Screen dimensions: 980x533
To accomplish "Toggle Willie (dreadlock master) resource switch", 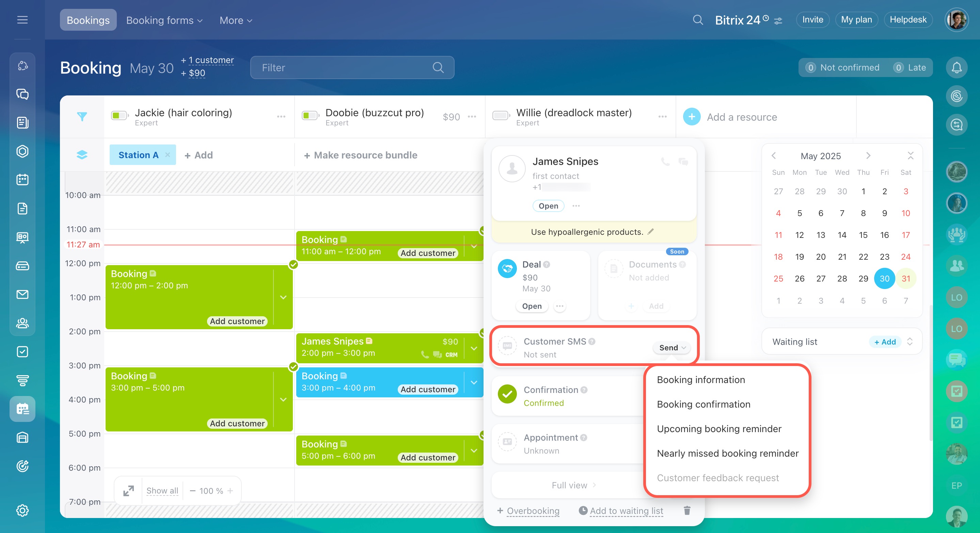I will coord(501,116).
